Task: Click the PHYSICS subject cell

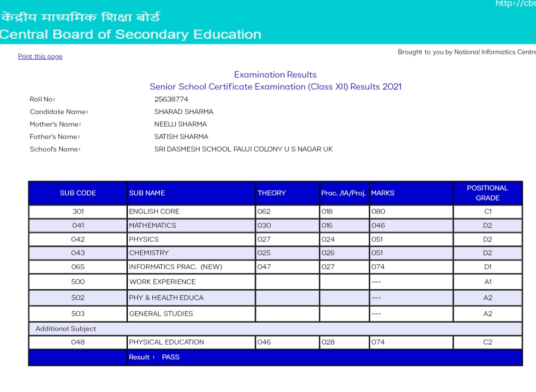Action: point(191,239)
